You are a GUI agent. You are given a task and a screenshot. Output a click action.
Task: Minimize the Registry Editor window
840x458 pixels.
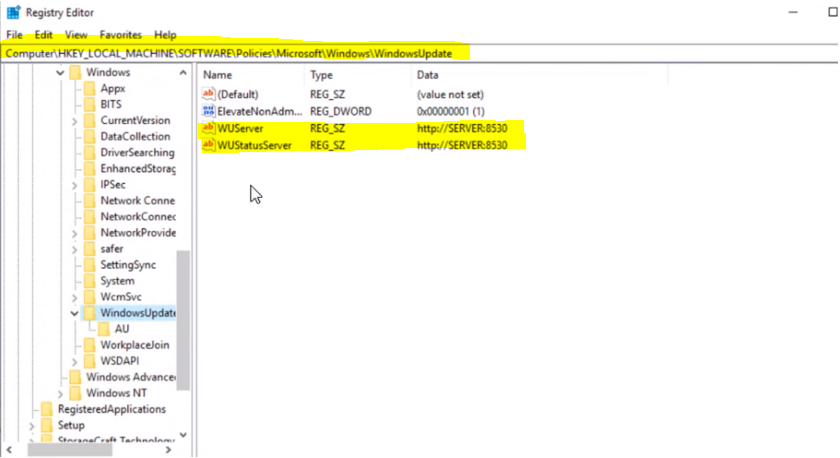(793, 12)
